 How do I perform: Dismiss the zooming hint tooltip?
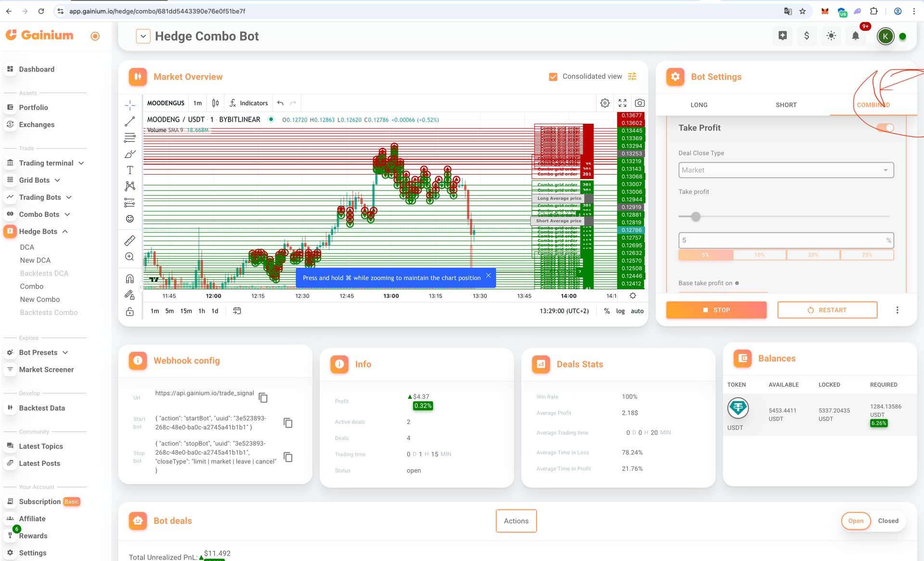tap(488, 276)
